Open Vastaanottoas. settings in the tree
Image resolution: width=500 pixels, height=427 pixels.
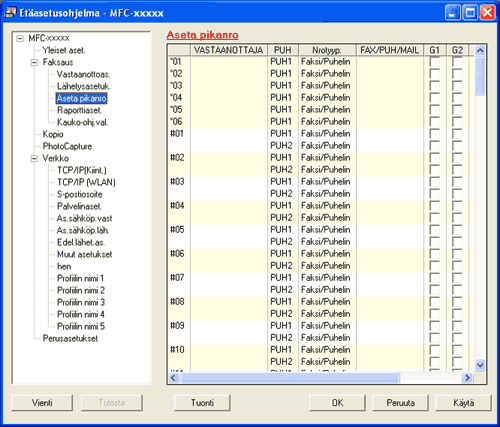83,74
